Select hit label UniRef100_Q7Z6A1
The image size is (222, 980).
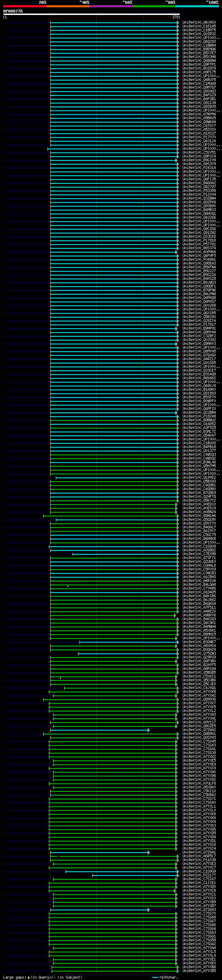tap(199, 852)
